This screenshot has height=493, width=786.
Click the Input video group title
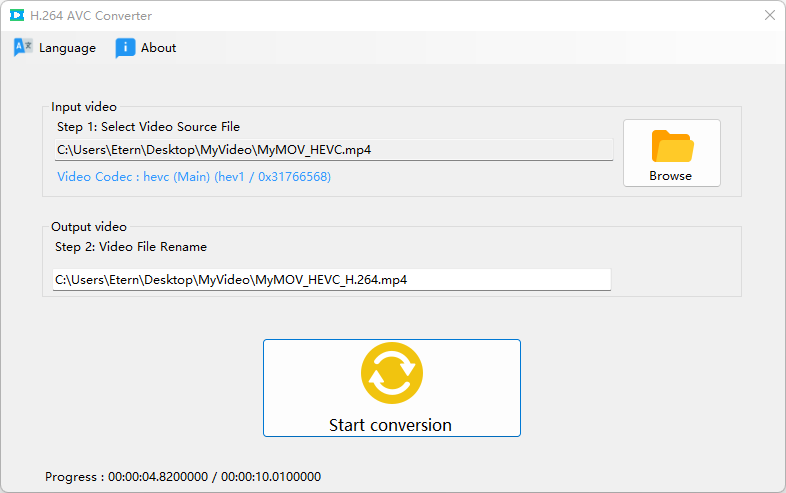[84, 107]
